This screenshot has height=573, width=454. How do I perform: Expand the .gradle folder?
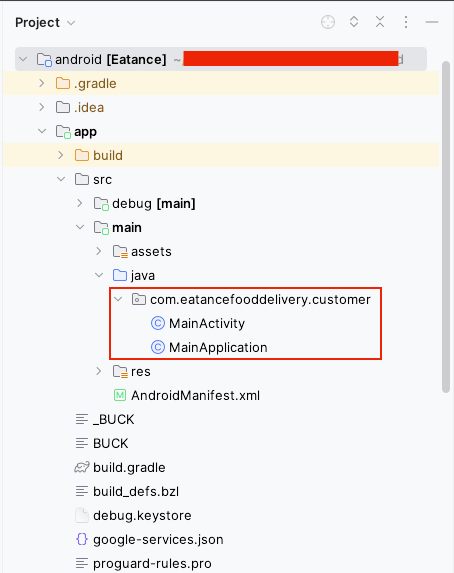coord(42,83)
